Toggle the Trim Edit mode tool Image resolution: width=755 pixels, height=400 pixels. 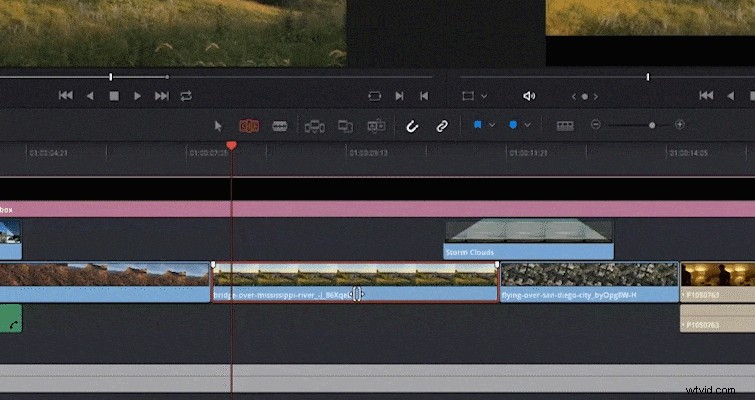coord(249,126)
